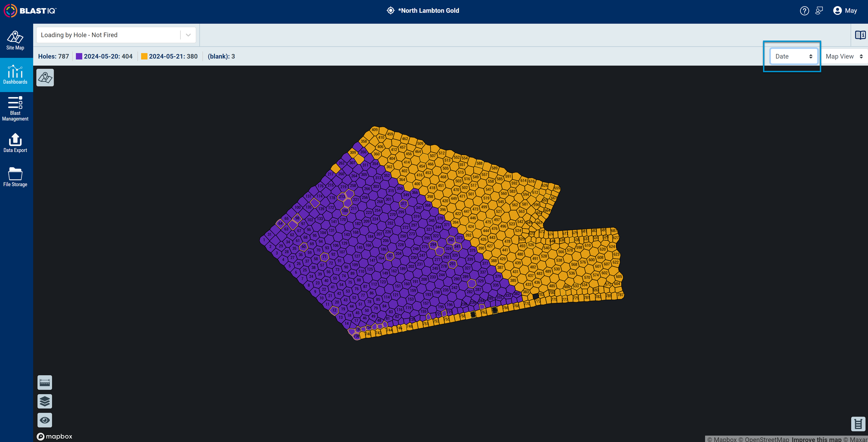Open the Site Map sidebar section
The image size is (868, 442).
pyautogui.click(x=16, y=41)
